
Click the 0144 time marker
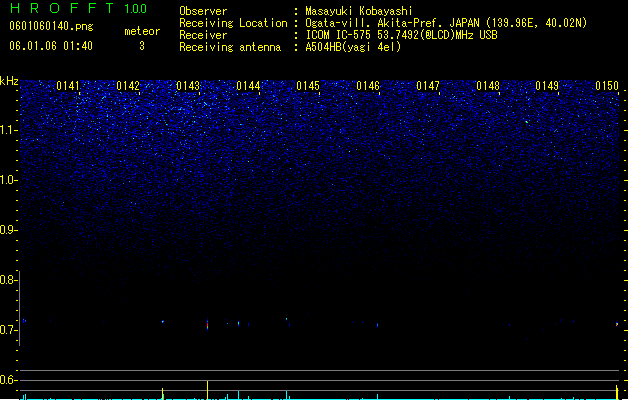(248, 86)
